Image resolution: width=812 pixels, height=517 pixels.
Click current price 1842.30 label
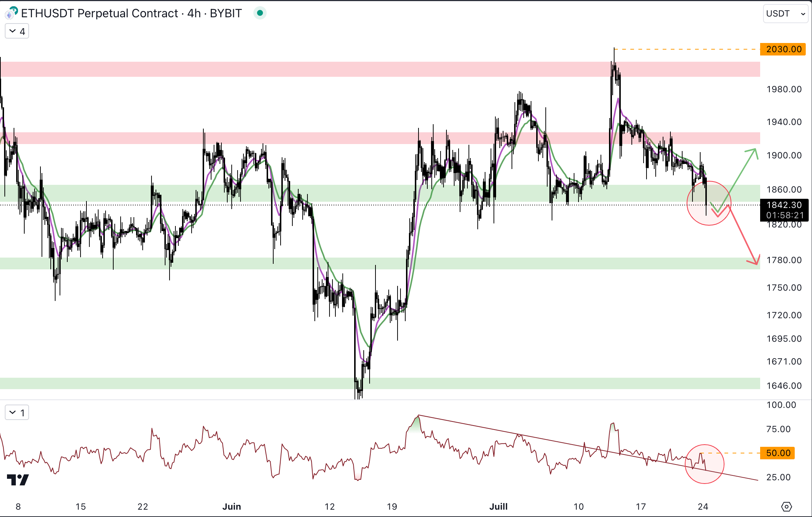click(784, 205)
